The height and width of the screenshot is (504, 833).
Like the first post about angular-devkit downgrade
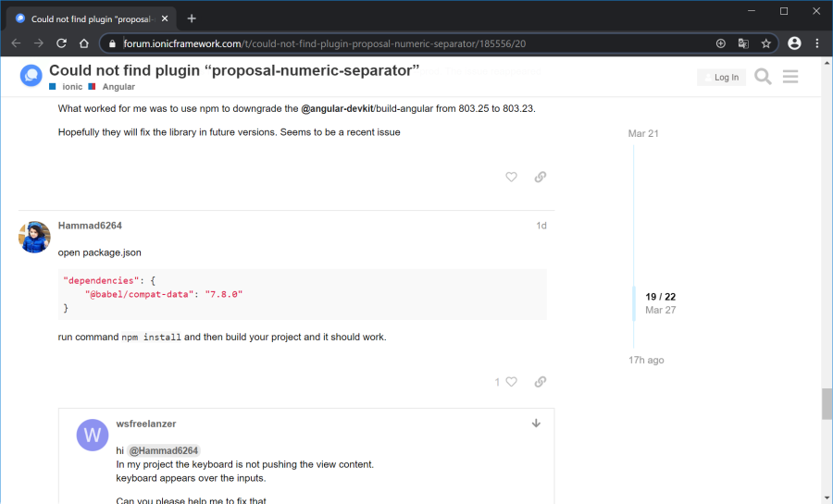[x=511, y=177]
